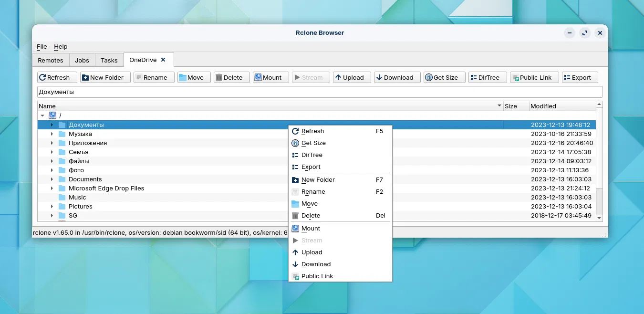The height and width of the screenshot is (314, 644).
Task: Select the Pictures folder icon
Action: (x=62, y=206)
